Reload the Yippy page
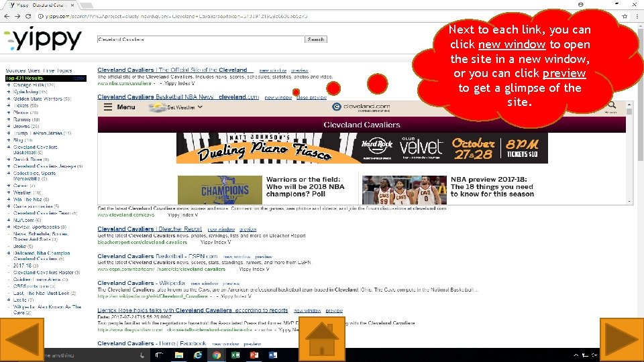This screenshot has height=362, width=644. (x=28, y=16)
